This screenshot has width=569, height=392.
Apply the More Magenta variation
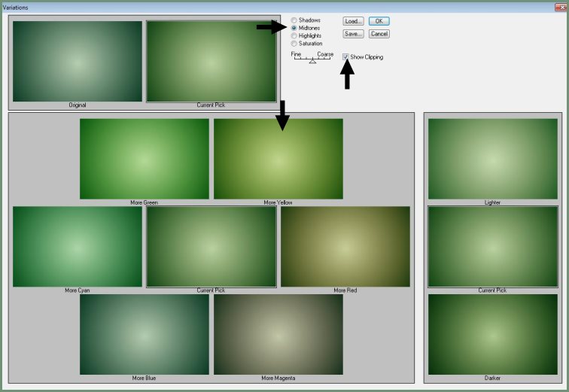click(x=278, y=334)
